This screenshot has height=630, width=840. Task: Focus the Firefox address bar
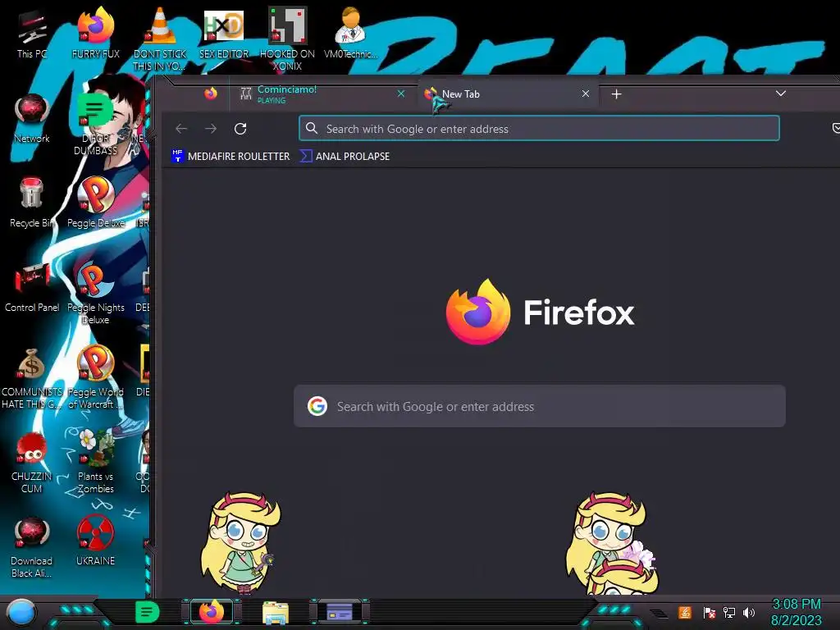coord(539,129)
